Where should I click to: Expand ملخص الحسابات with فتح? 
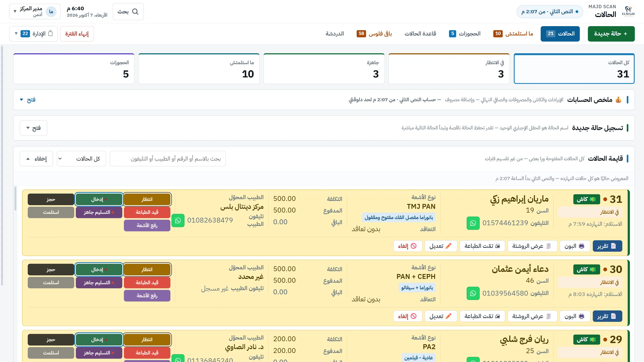pos(28,100)
